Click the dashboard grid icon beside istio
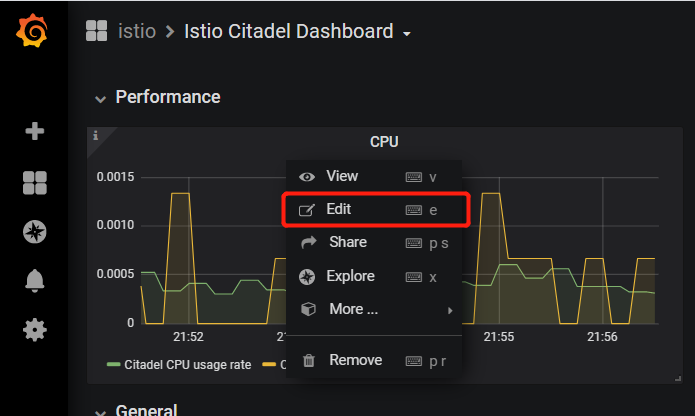695x416 pixels. pyautogui.click(x=96, y=32)
